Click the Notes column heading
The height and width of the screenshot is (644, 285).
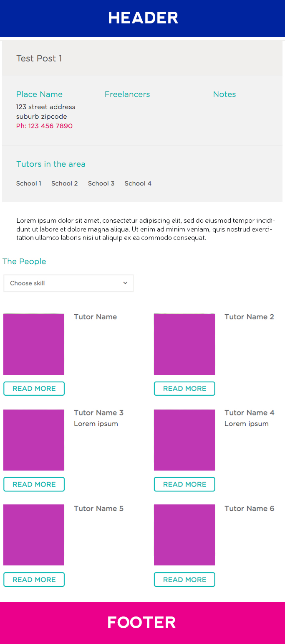pos(224,94)
